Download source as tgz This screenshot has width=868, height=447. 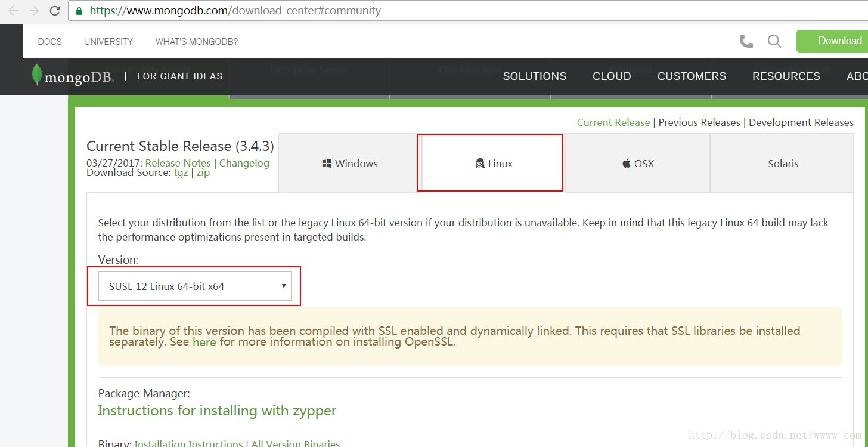tap(181, 173)
